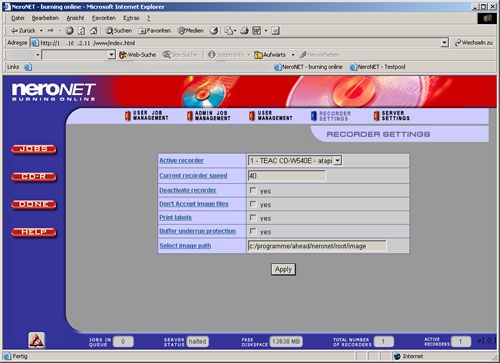Click the Apply button
This screenshot has width=500, height=363.
pos(283,269)
